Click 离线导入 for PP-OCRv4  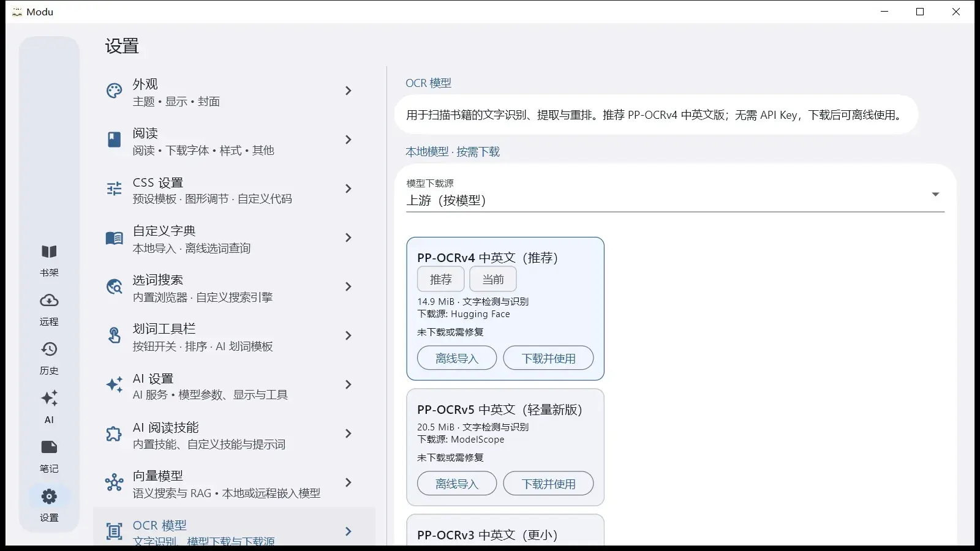point(457,358)
